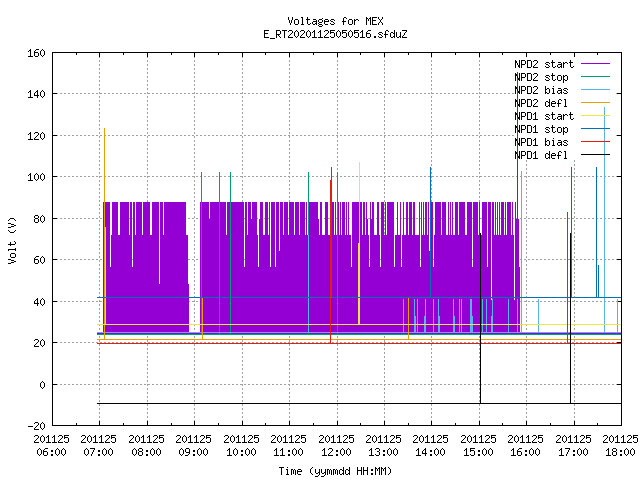
Task: Click the y-axis tick label 80
Action: (x=39, y=219)
